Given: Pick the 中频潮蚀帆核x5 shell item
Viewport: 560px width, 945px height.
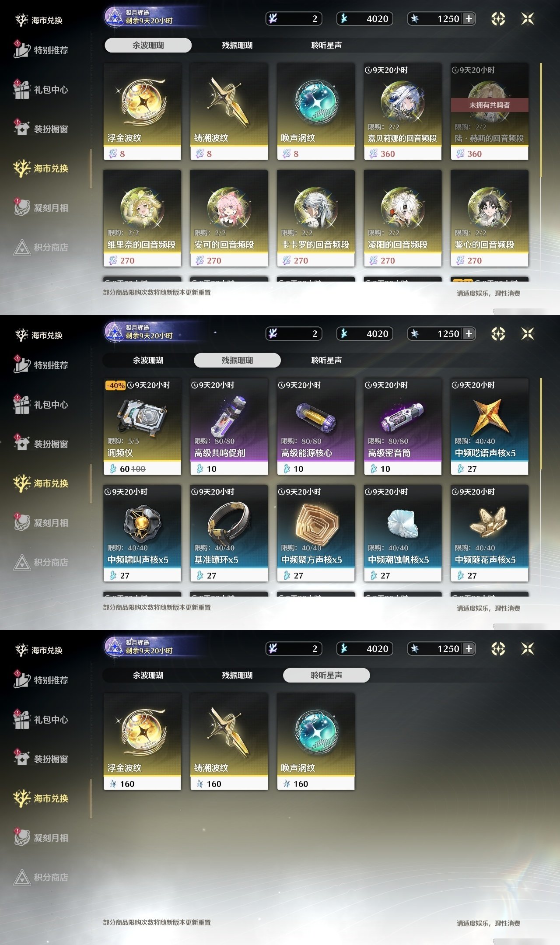Looking at the screenshot, I should tap(402, 533).
